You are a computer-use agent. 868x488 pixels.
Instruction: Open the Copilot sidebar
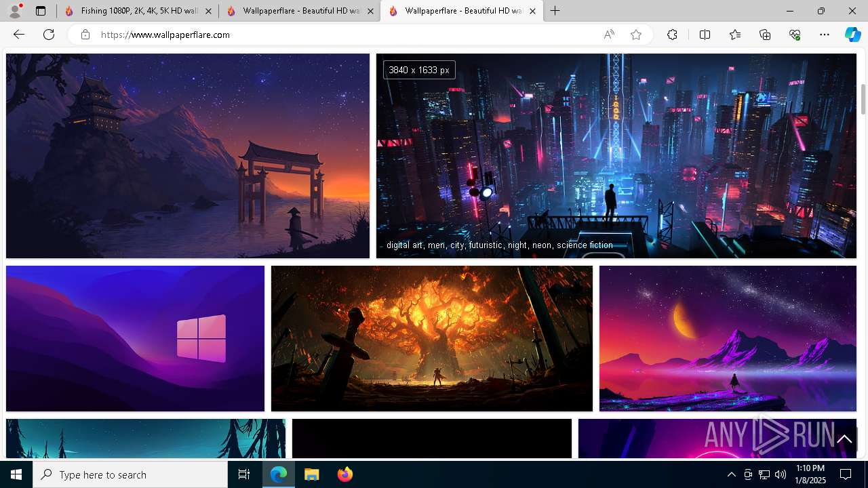[852, 35]
